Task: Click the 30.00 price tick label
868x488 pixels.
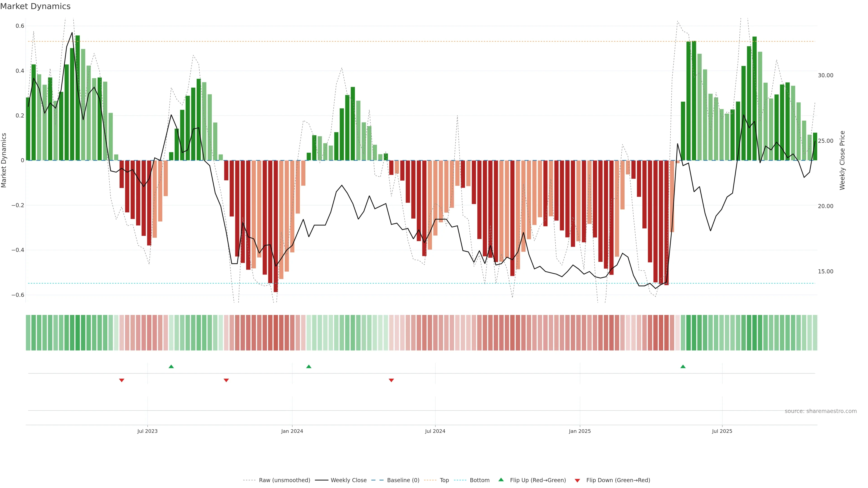Action: point(825,75)
